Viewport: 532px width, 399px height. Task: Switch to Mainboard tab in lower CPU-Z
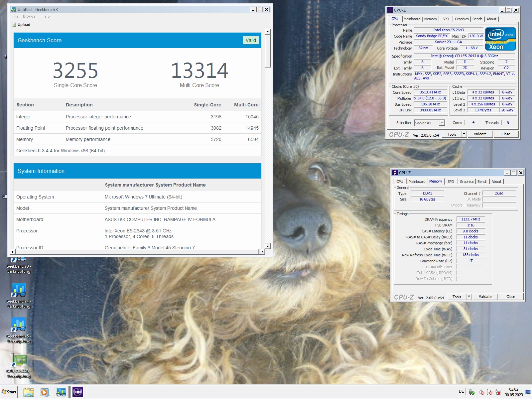(417, 182)
